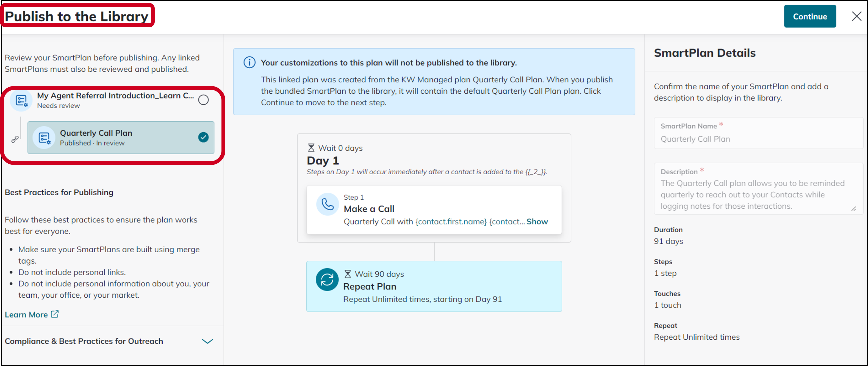Click the '91 days' duration value
Viewport: 868px width, 366px height.
(668, 241)
